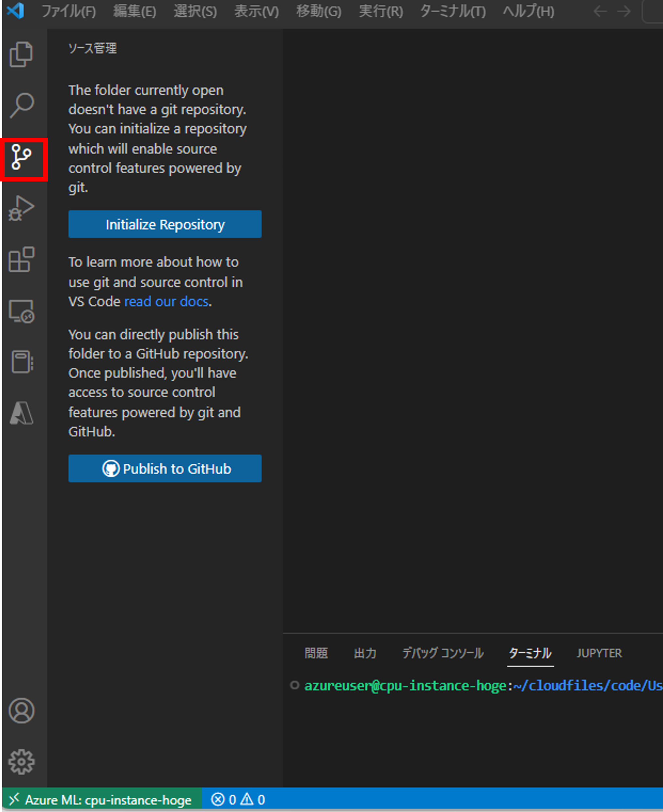This screenshot has width=663, height=812.
Task: Open the read our docs link
Action: point(166,302)
